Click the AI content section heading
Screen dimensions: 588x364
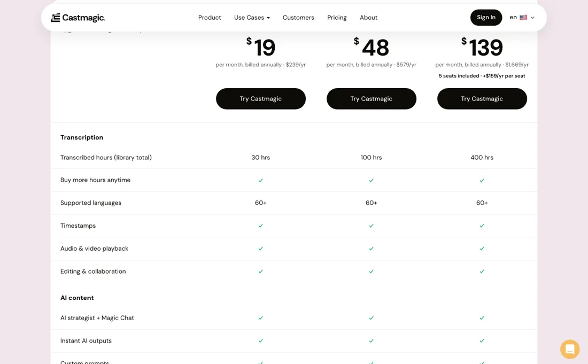(77, 298)
